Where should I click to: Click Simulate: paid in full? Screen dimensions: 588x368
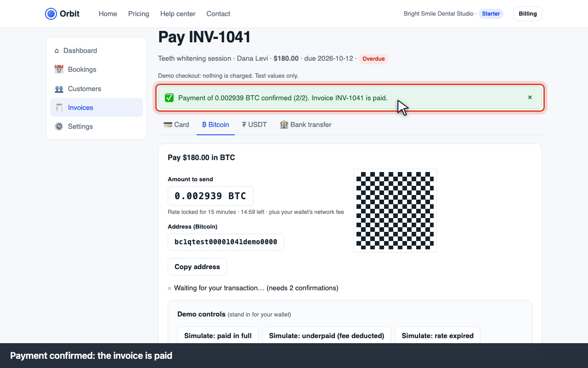[218, 336]
